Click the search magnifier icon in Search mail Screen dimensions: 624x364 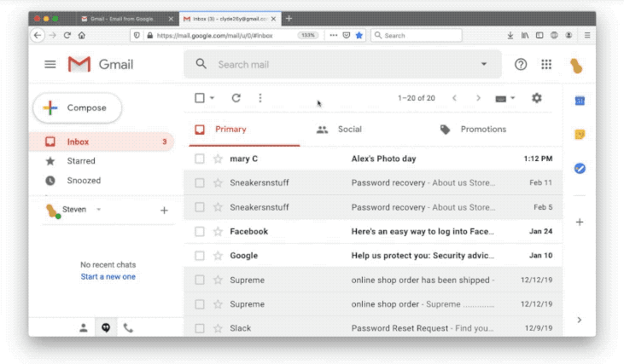[x=201, y=64]
